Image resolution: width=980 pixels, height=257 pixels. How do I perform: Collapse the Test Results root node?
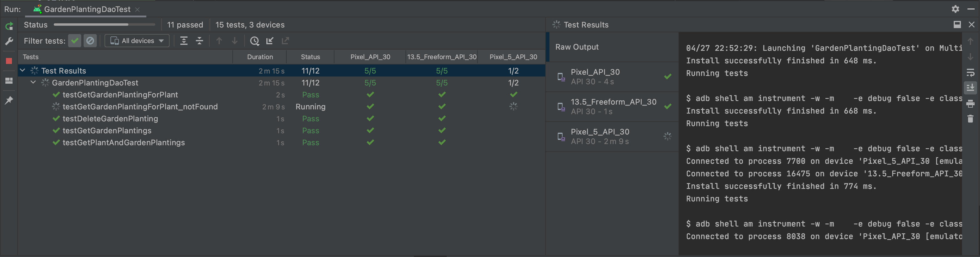click(23, 71)
